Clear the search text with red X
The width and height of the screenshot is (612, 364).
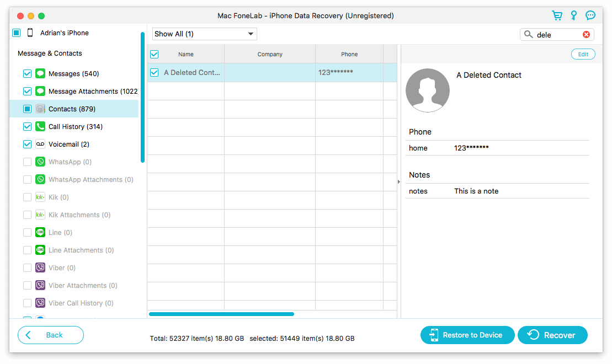(x=586, y=34)
